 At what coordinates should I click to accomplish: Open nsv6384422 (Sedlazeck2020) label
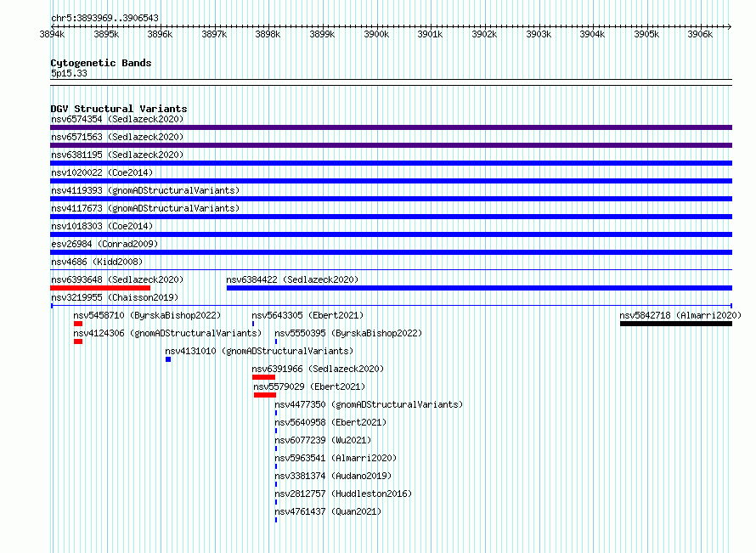[x=292, y=279]
